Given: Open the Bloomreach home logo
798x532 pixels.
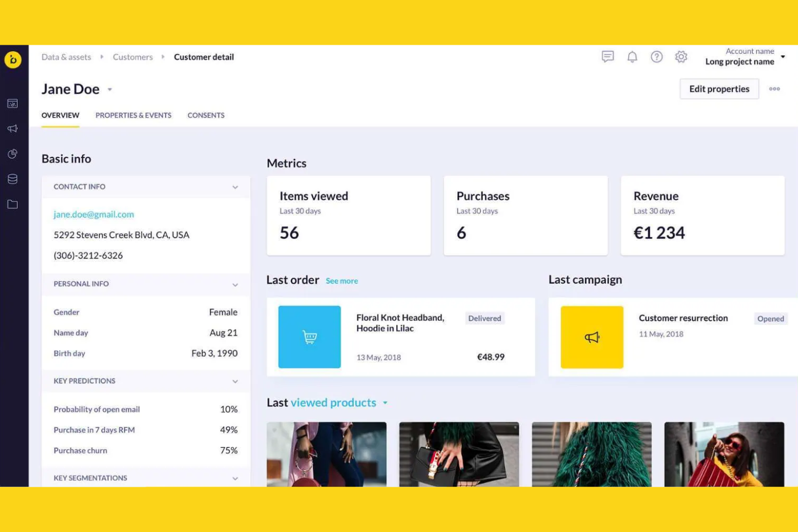Looking at the screenshot, I should coord(12,60).
